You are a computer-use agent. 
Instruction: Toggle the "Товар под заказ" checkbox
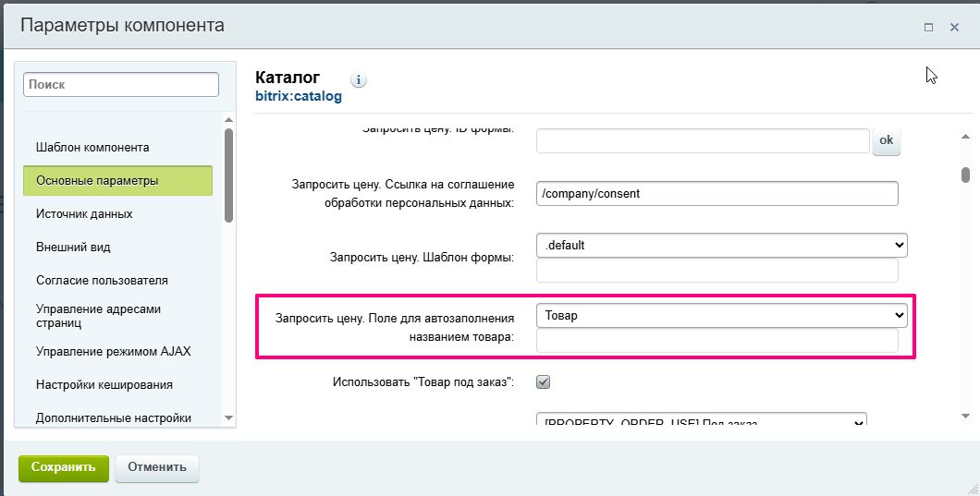coord(544,381)
